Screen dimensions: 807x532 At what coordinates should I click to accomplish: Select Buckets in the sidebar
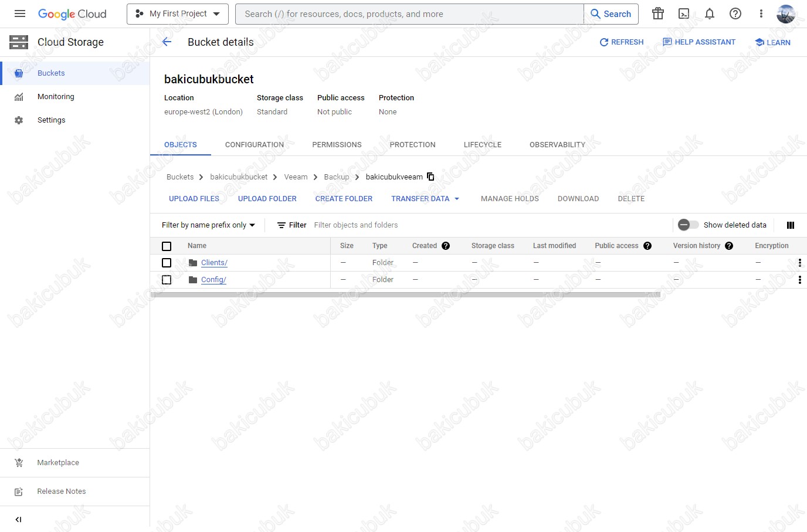75,73
